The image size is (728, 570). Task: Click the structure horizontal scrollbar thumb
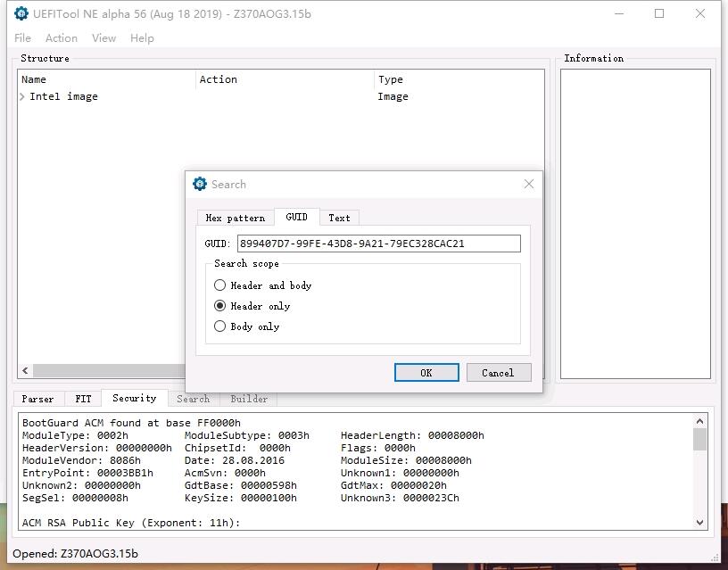109,370
